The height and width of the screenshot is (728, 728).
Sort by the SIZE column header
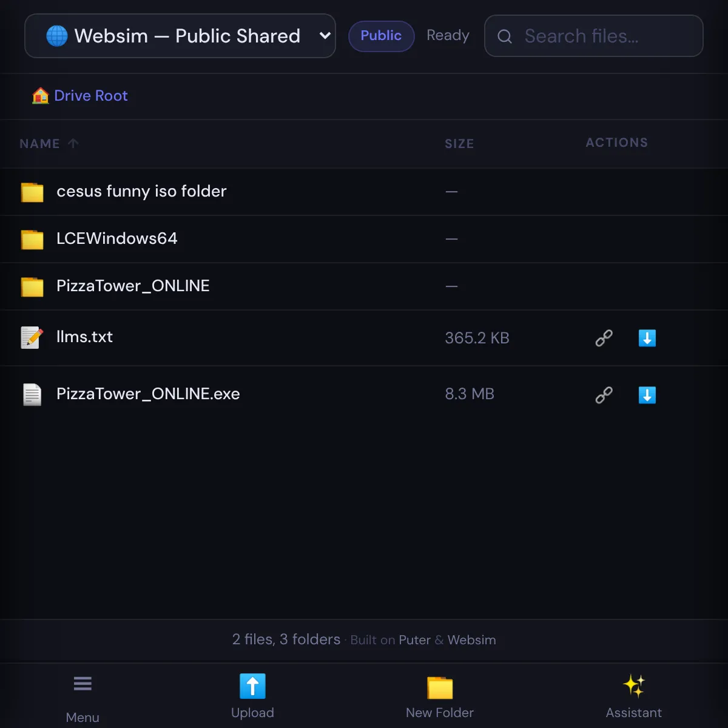pos(459,144)
